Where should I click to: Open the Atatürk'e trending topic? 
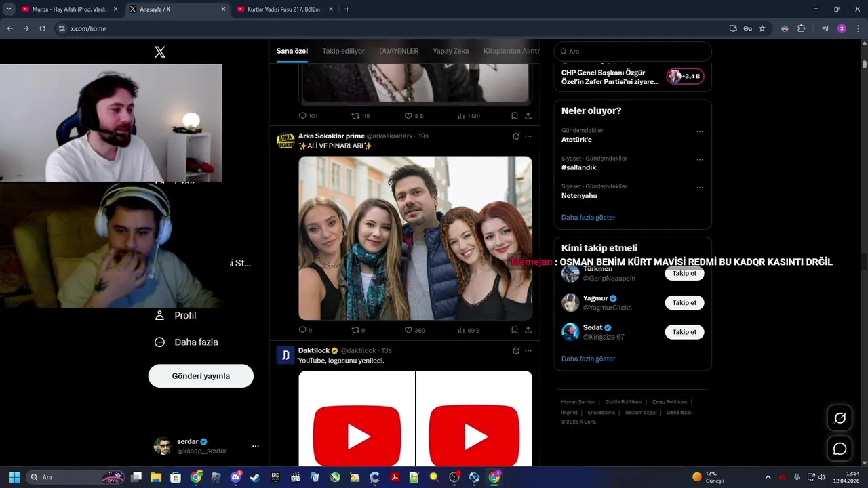(x=576, y=140)
